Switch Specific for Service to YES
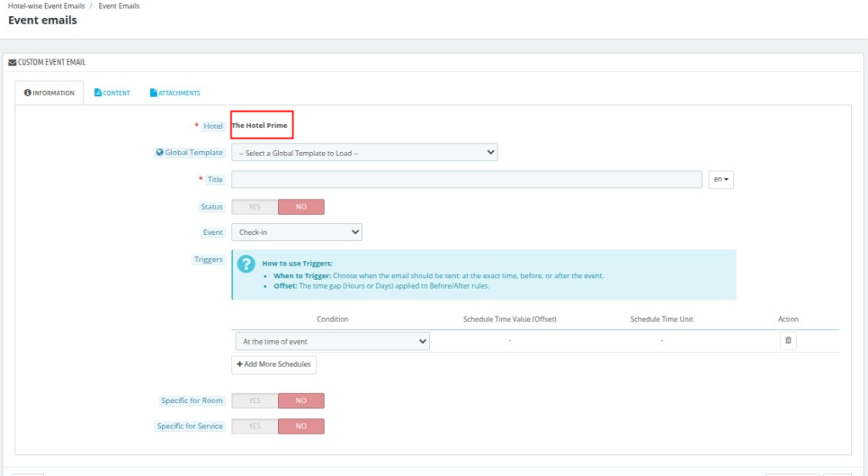Screen dimensions: 868x476 tap(254, 426)
